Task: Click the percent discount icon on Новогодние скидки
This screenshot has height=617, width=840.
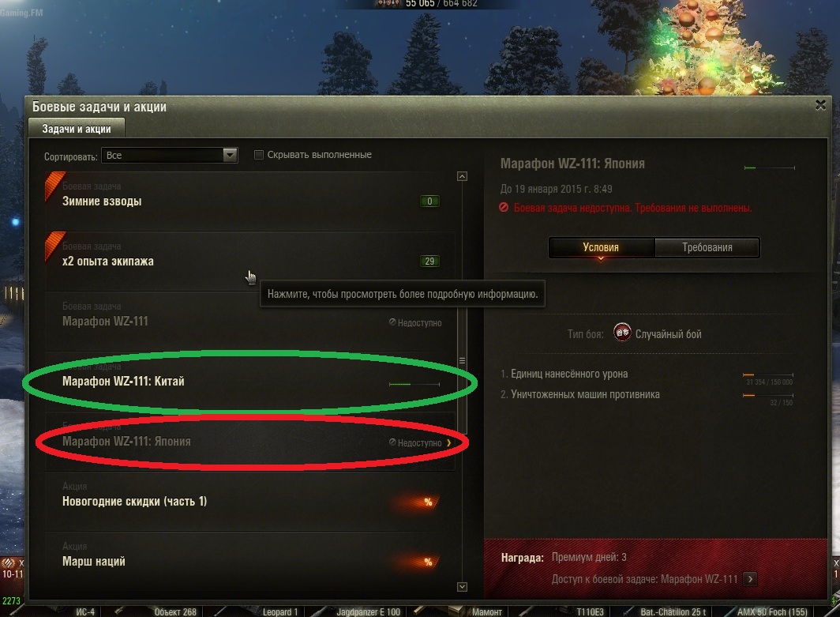Action: click(428, 502)
